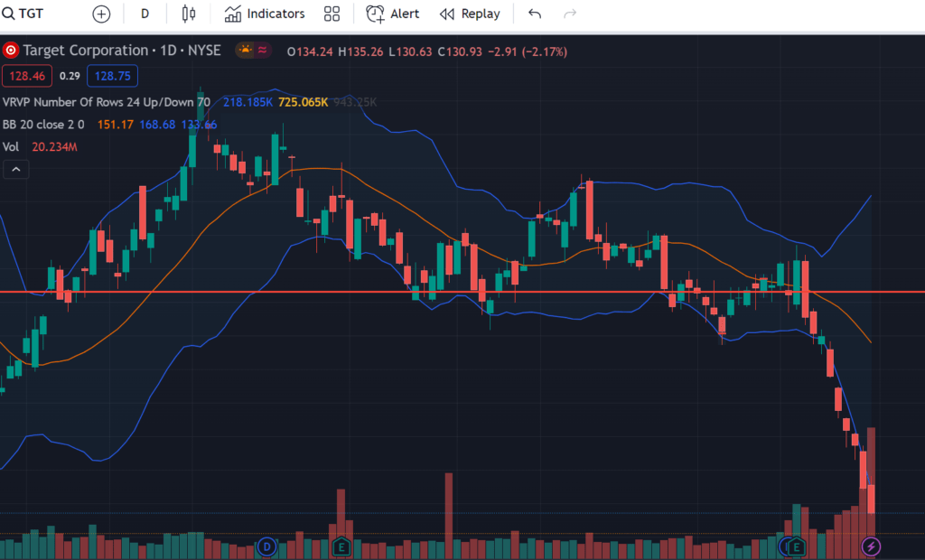This screenshot has width=925, height=560.
Task: Click the 725.065K VRVP value
Action: point(303,102)
